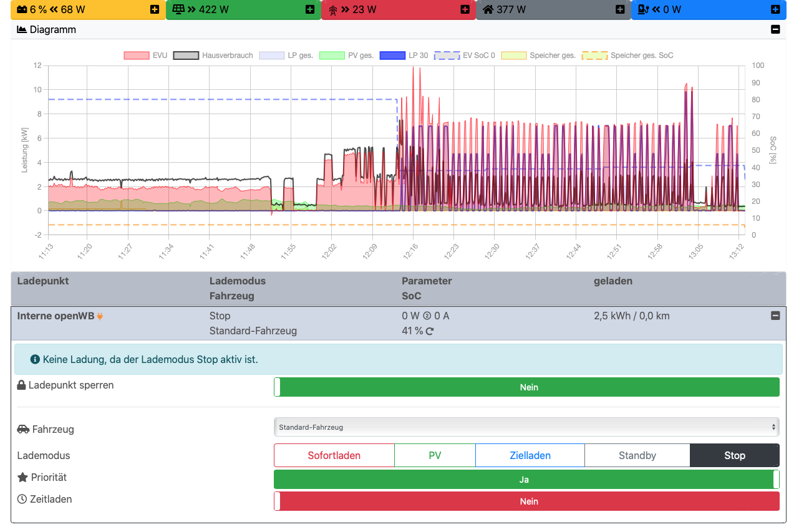Toggle the Priorität switch showing Ja
Image resolution: width=799 pixels, height=532 pixels.
[x=526, y=480]
